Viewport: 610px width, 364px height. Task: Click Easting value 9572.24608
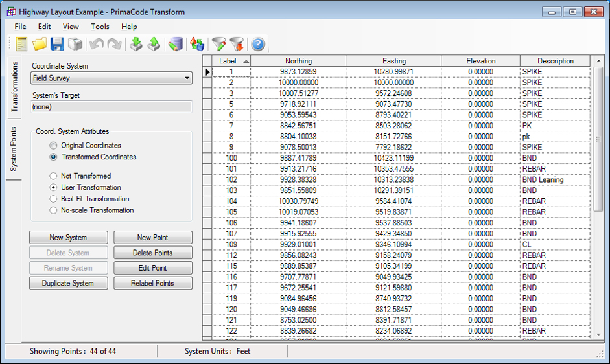click(393, 93)
